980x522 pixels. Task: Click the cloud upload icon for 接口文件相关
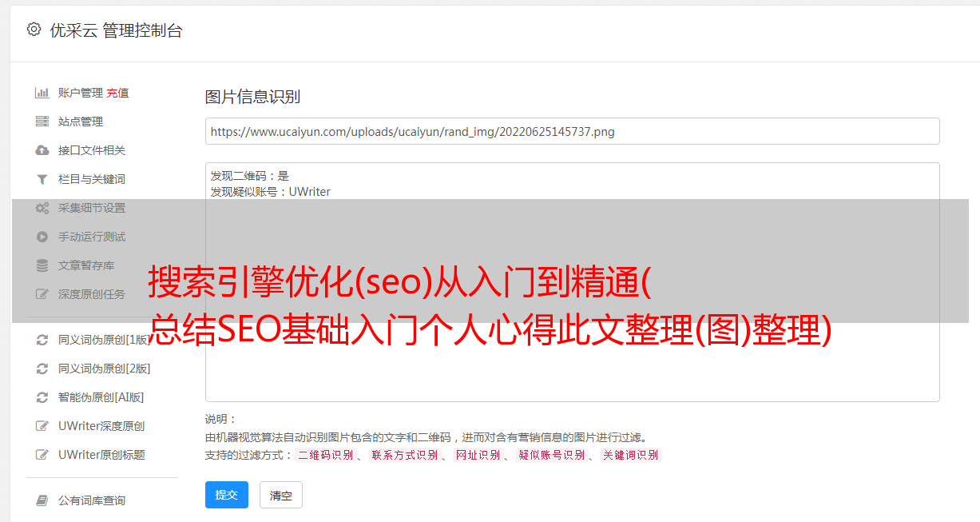42,150
